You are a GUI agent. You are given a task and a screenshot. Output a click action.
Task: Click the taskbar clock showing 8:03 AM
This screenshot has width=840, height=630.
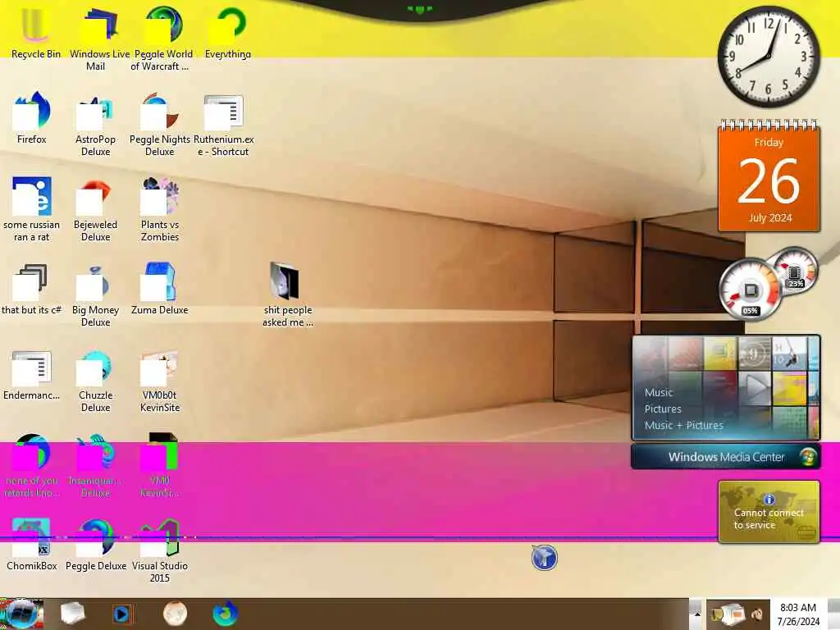[798, 614]
